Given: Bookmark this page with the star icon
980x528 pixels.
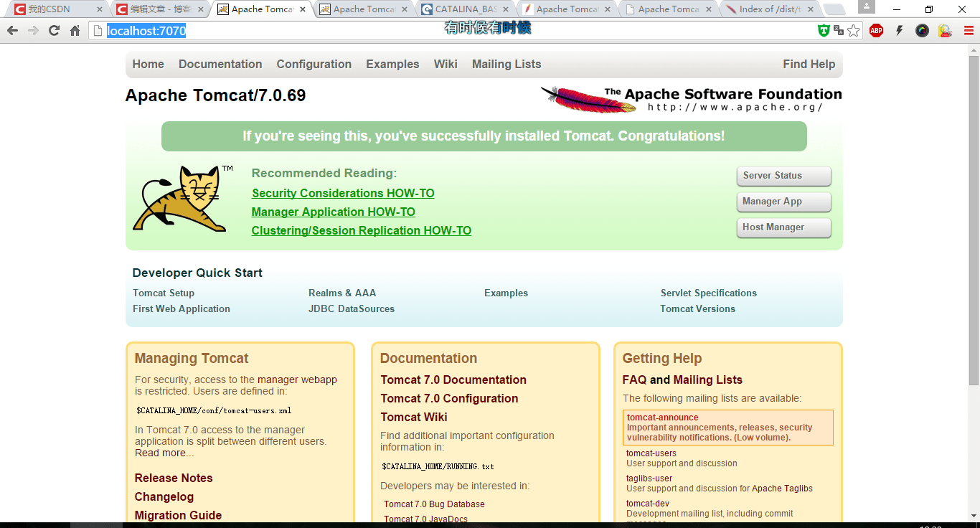Looking at the screenshot, I should coord(853,30).
